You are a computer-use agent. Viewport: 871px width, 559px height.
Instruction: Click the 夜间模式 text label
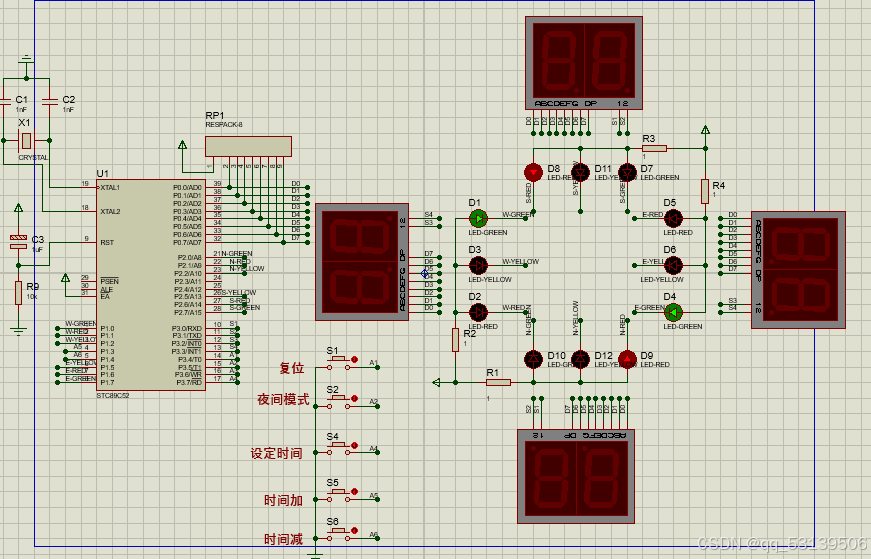point(283,400)
